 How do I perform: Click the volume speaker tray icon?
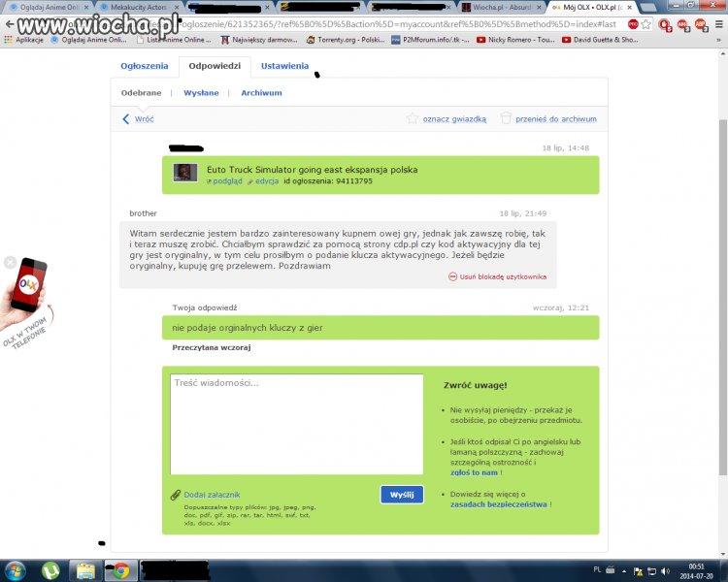[x=665, y=571]
